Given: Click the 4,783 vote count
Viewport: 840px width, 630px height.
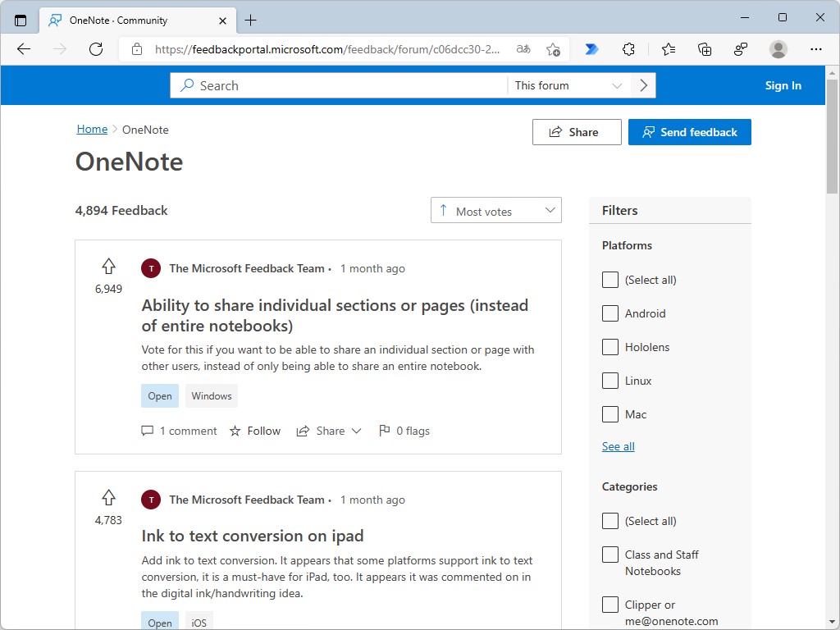Looking at the screenshot, I should [x=109, y=520].
